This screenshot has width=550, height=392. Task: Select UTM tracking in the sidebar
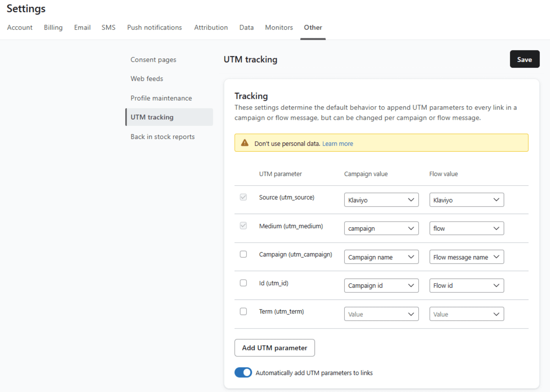click(169, 117)
